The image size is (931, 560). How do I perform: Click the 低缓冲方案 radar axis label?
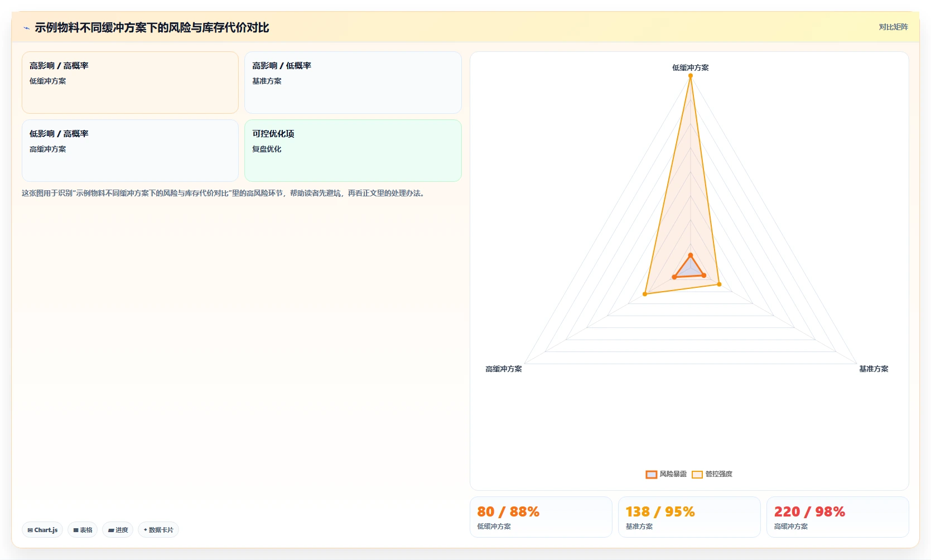pyautogui.click(x=690, y=67)
